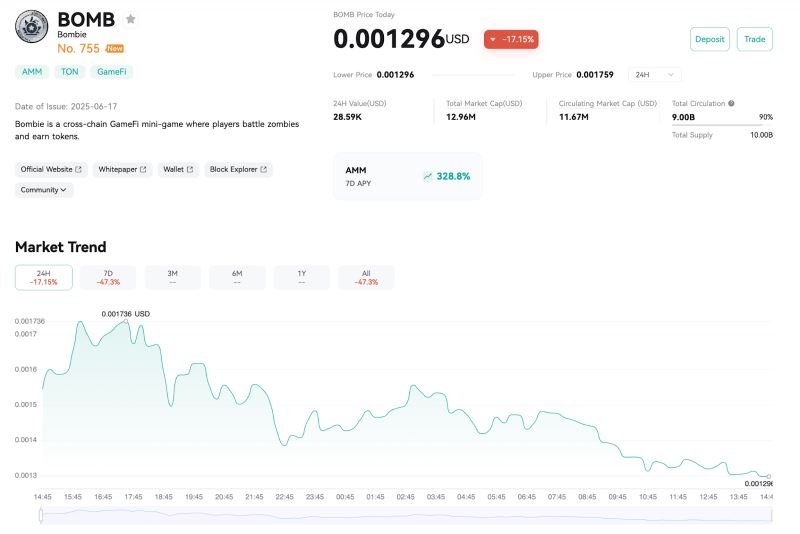Add BOMB to favorites with star
This screenshot has height=534, width=800.
tap(130, 19)
